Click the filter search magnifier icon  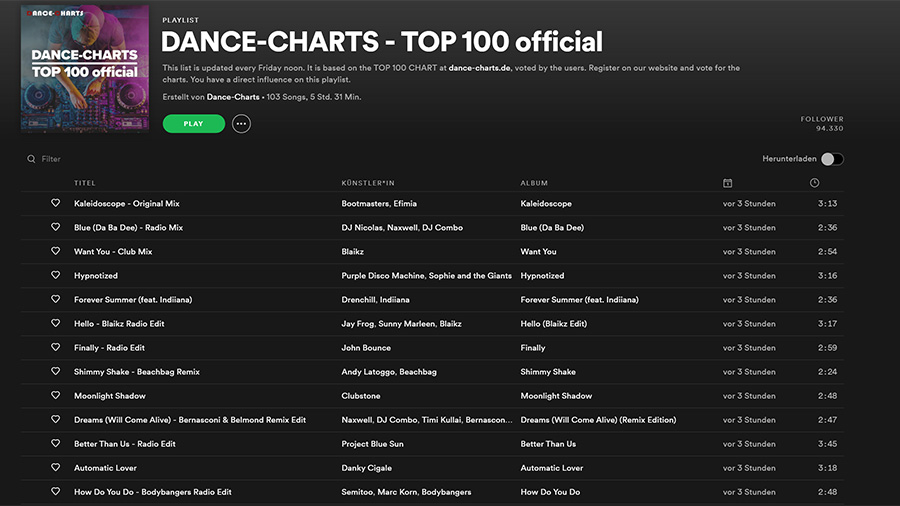[31, 159]
